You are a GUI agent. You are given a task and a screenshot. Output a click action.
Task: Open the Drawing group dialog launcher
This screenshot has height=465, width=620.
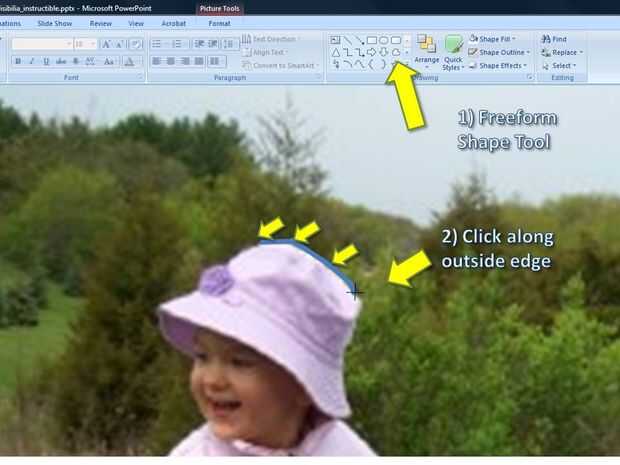pos(529,78)
